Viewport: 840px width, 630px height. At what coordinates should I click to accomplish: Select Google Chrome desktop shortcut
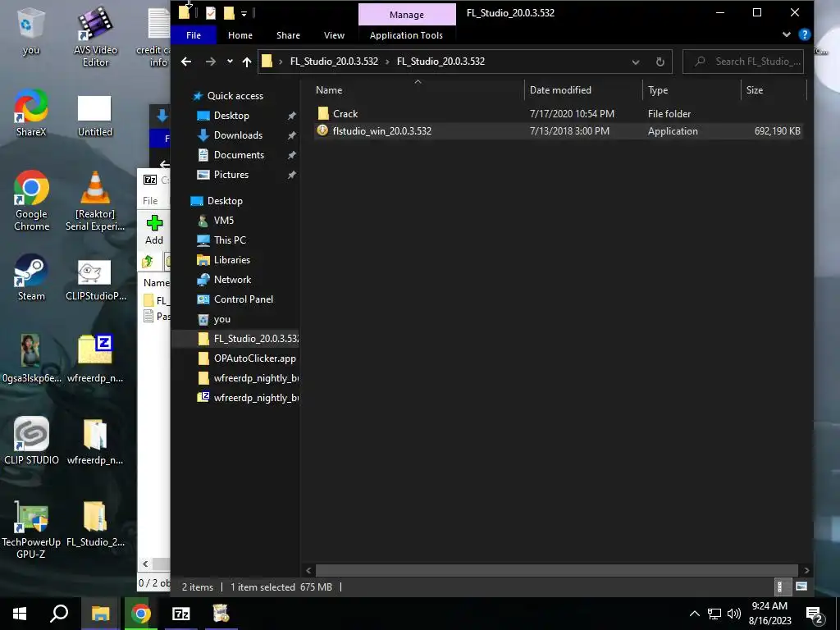pyautogui.click(x=32, y=201)
